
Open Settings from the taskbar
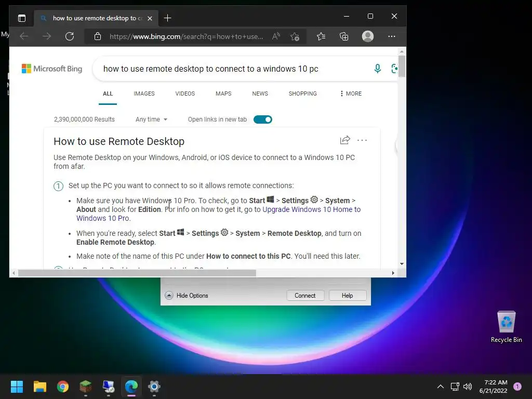coord(154,387)
